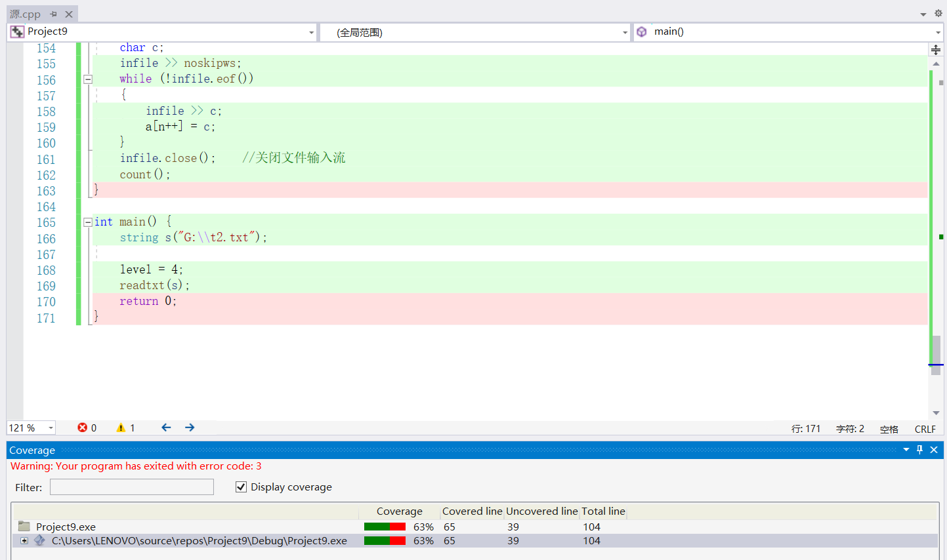Viewport: 947px width, 560px height.
Task: Click the Coverage Filter text field
Action: (131, 487)
